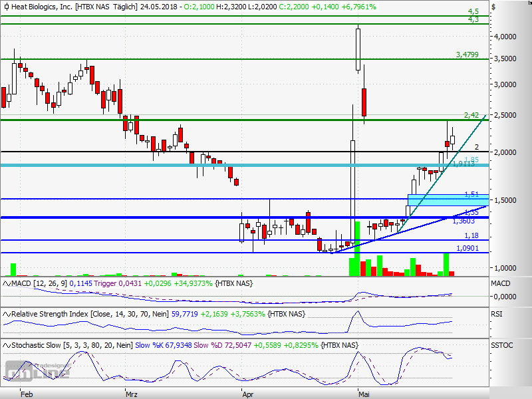Click the Mai label on the time axis

point(364,394)
